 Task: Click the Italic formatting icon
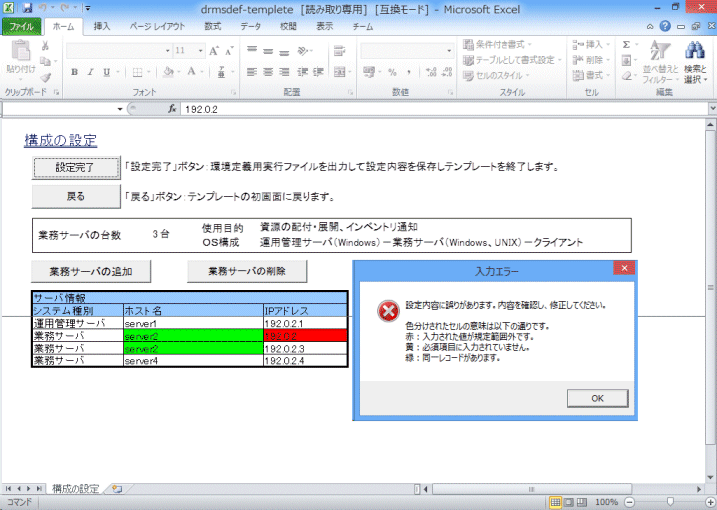pyautogui.click(x=89, y=72)
